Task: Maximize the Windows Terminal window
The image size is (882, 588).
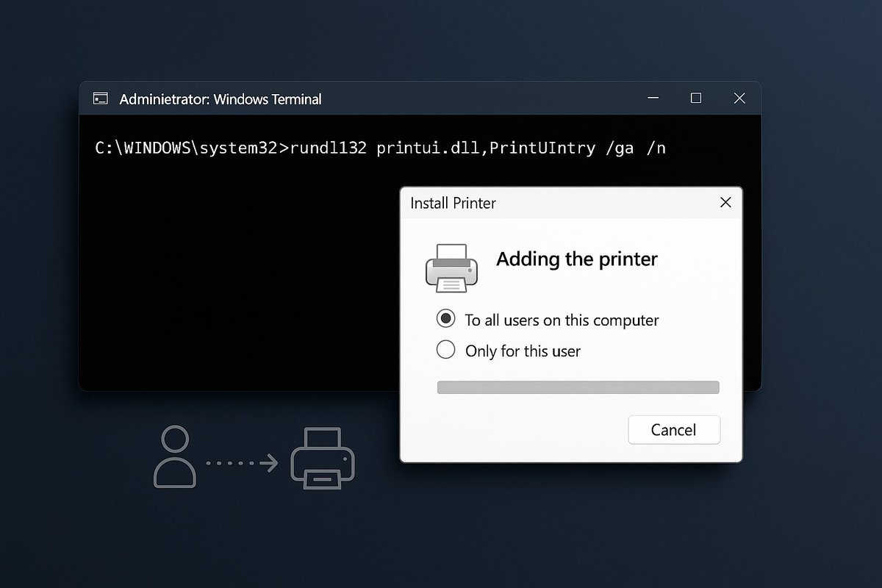Action: pyautogui.click(x=696, y=98)
